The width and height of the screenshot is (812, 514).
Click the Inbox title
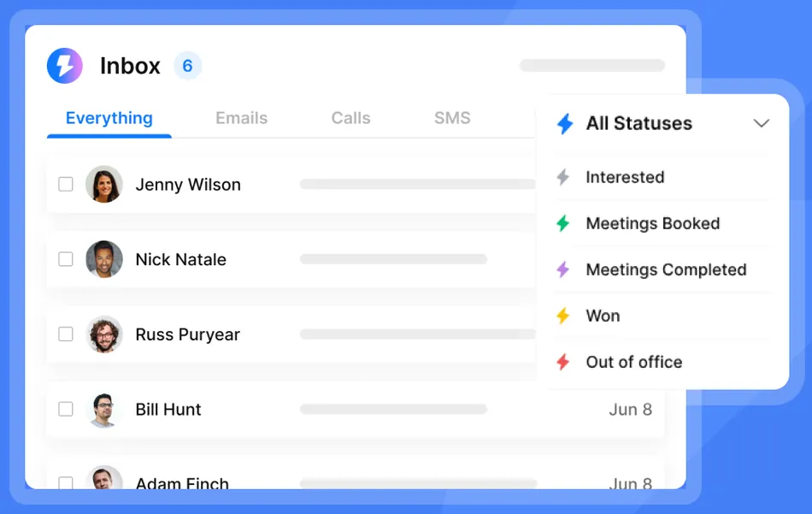coord(130,66)
